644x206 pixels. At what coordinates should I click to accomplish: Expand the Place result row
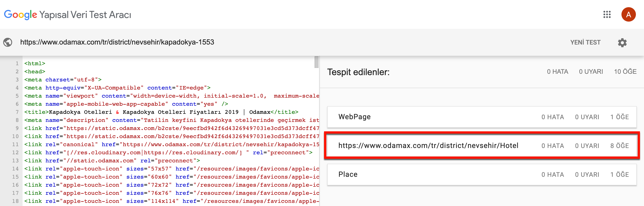tap(482, 174)
